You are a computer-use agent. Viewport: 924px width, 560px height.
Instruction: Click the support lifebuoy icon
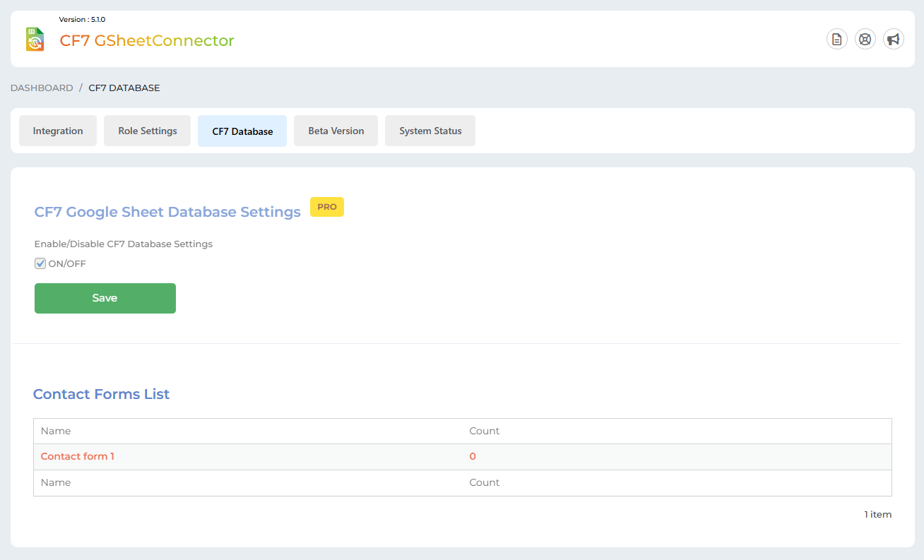pyautogui.click(x=865, y=39)
